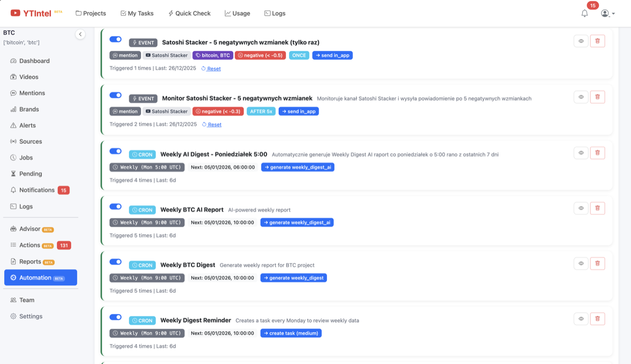Open the user account dropdown
The height and width of the screenshot is (364, 631).
607,14
